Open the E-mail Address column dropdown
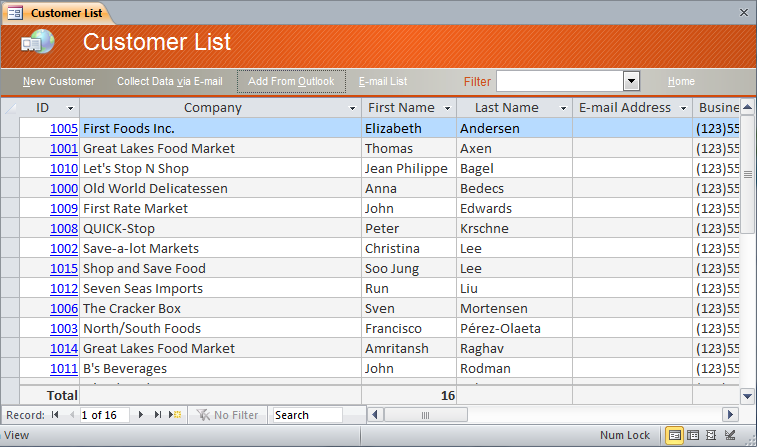 tap(684, 108)
